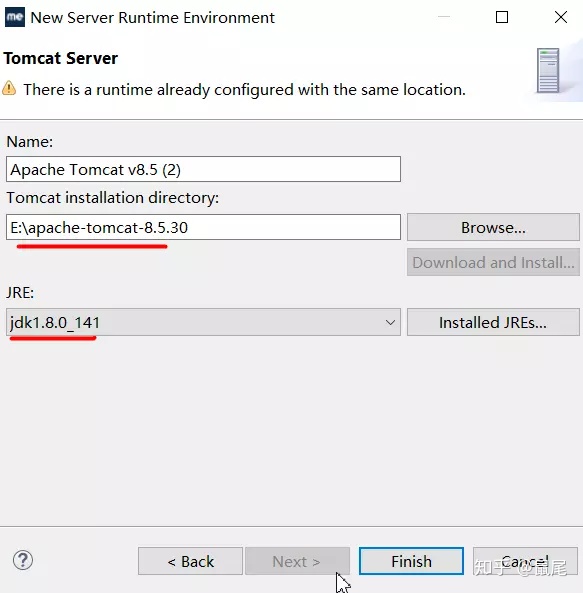Click the 'Name:' label
Screen dimensions: 583x593
pyautogui.click(x=30, y=141)
